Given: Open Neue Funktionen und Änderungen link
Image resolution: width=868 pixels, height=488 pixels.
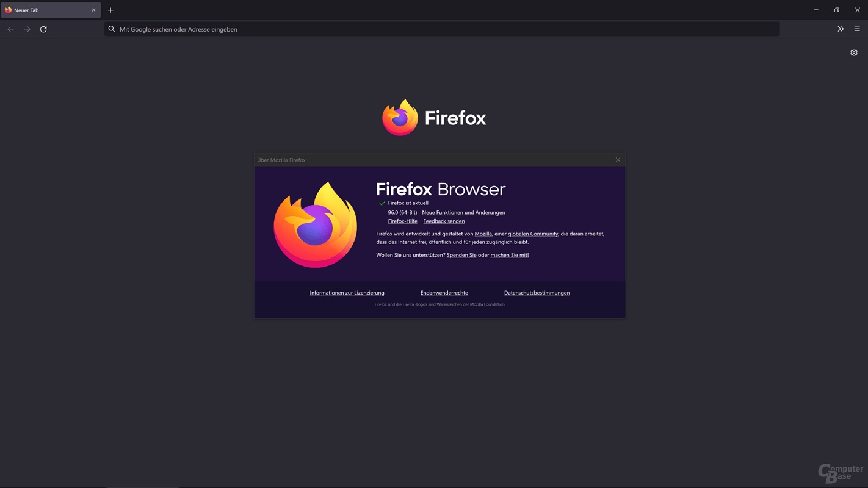Looking at the screenshot, I should point(463,213).
